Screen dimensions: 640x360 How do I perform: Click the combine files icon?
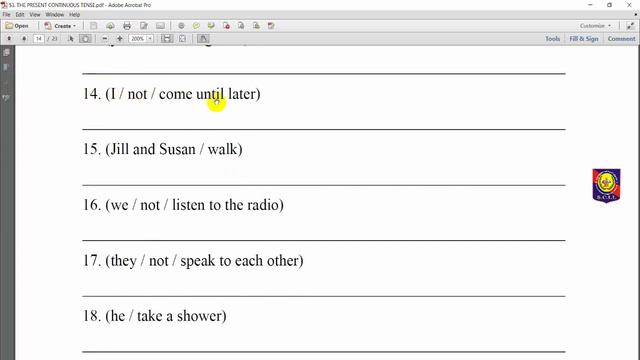tap(256, 26)
